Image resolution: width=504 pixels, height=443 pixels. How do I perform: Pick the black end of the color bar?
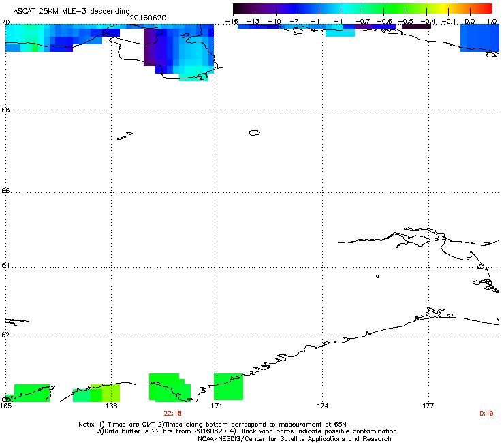point(238,9)
